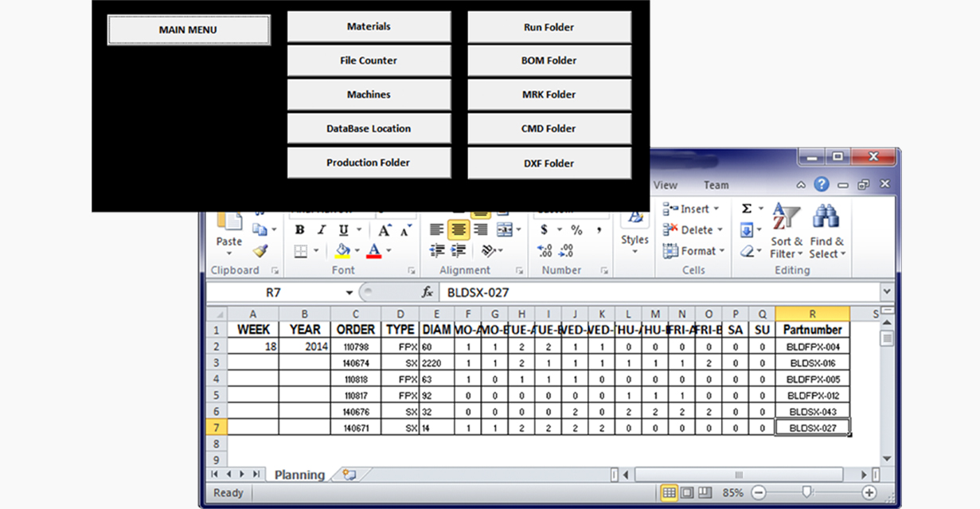Viewport: 980px width, 509px height.
Task: Click the AutoSum sigma icon
Action: [x=747, y=209]
